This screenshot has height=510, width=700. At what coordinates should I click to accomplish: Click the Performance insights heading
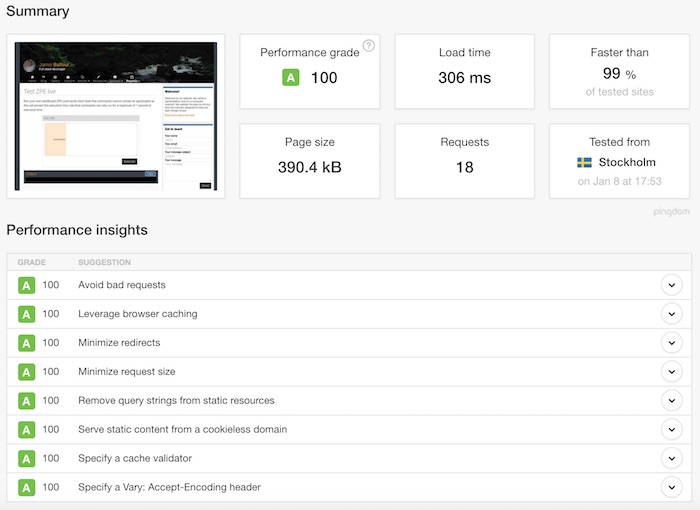77,230
